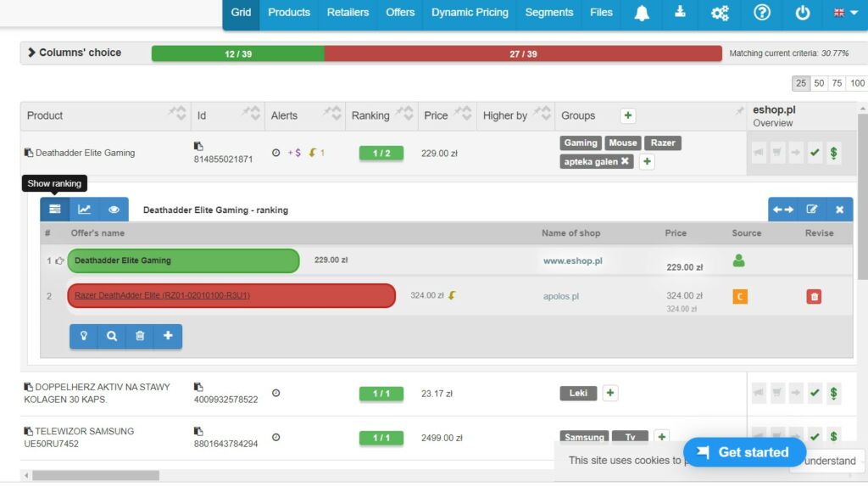
Task: Toggle the eye view in ranking panel
Action: [114, 210]
